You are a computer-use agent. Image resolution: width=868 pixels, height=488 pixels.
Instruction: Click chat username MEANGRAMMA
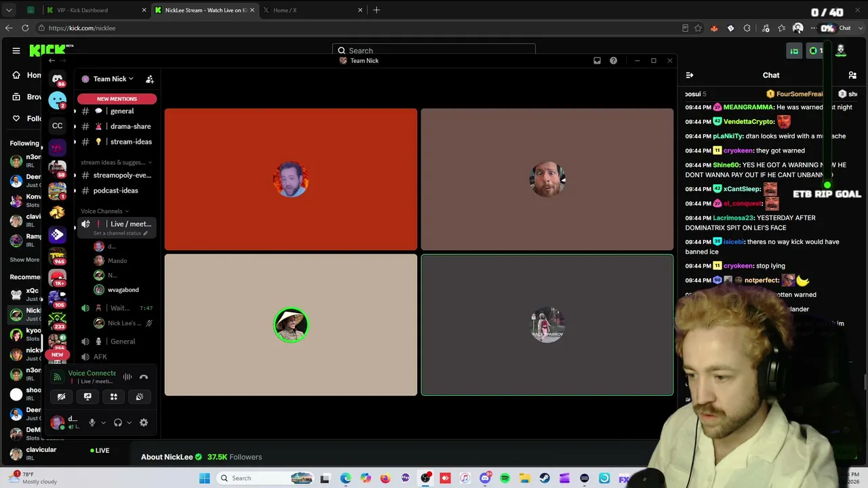[748, 107]
